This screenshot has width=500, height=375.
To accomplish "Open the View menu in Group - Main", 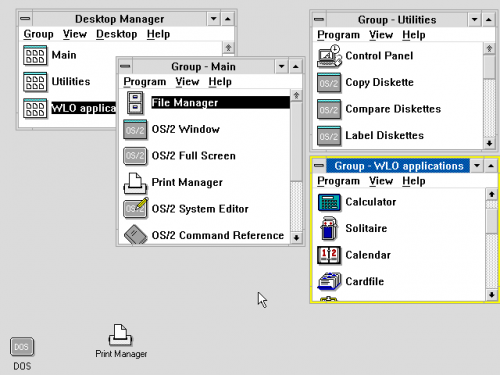I will [187, 82].
